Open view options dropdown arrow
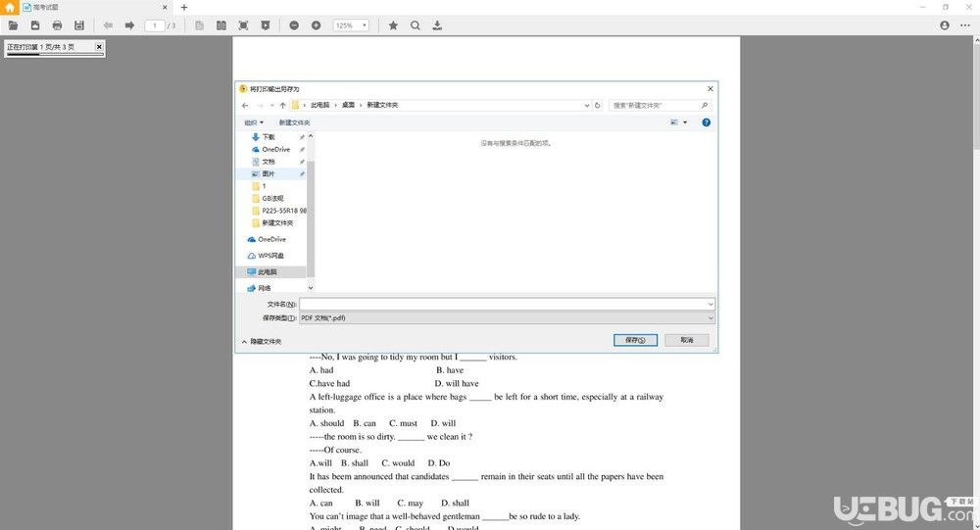Image resolution: width=980 pixels, height=530 pixels. click(x=685, y=122)
